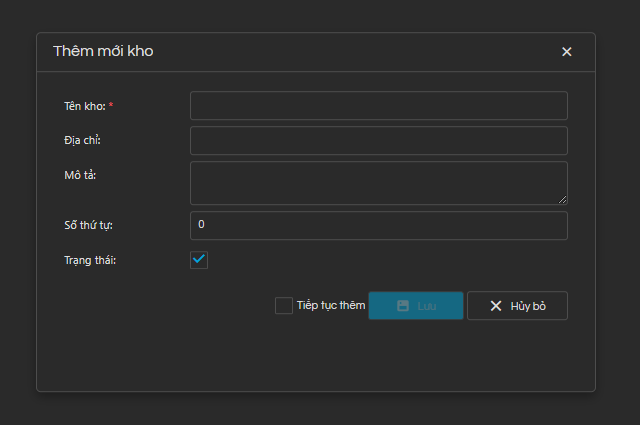Viewport: 640px width, 425px height.
Task: Click the Số thứ tự label
Action: point(89,225)
